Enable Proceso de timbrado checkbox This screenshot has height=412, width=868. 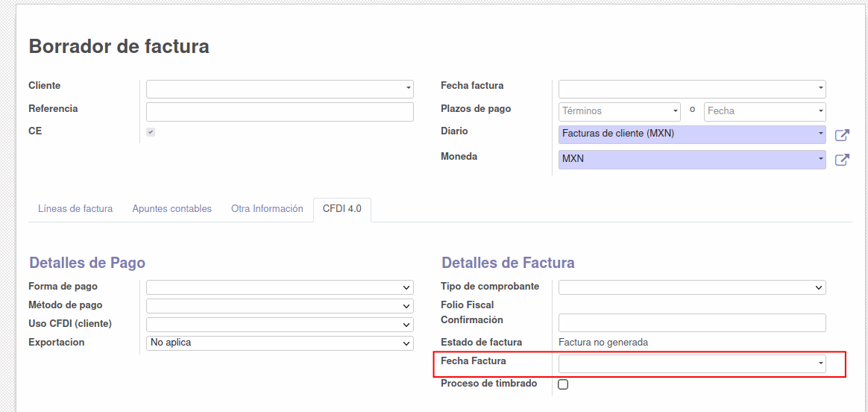pos(563,384)
